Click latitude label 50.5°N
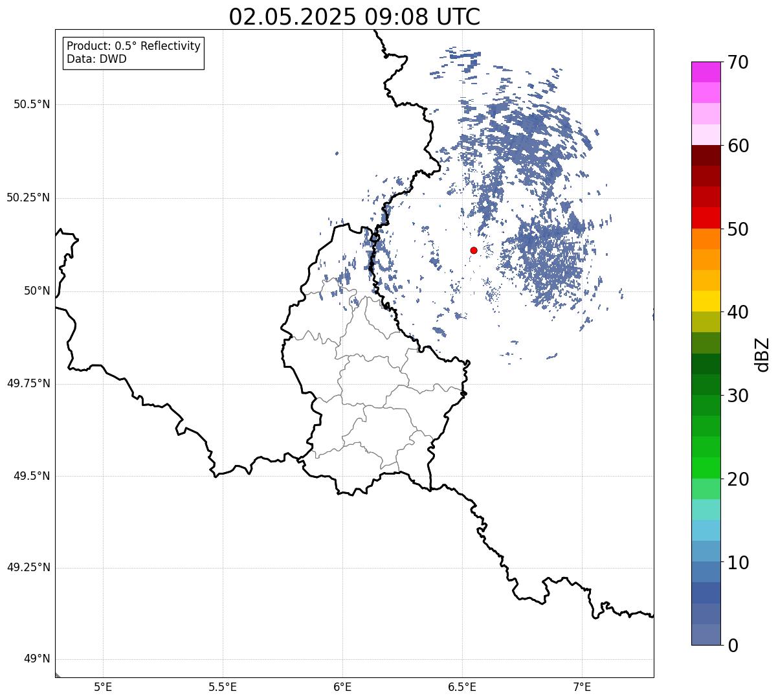The height and width of the screenshot is (700, 778). 32,104
